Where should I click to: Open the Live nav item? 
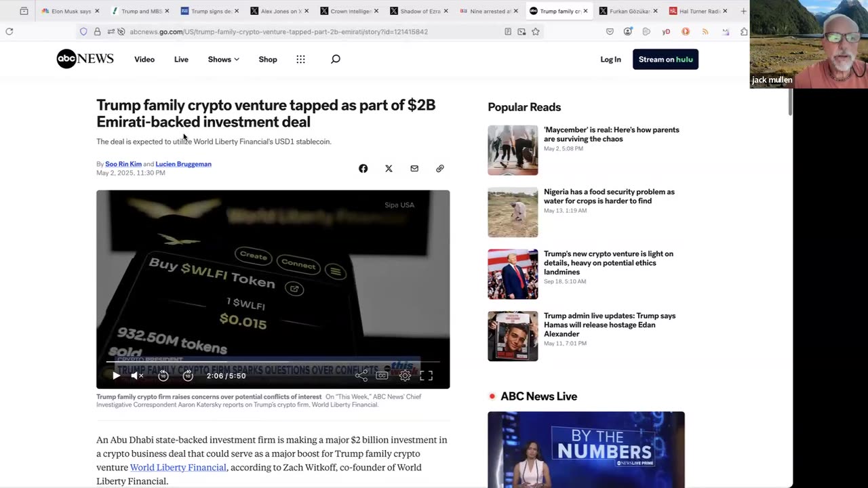click(181, 59)
